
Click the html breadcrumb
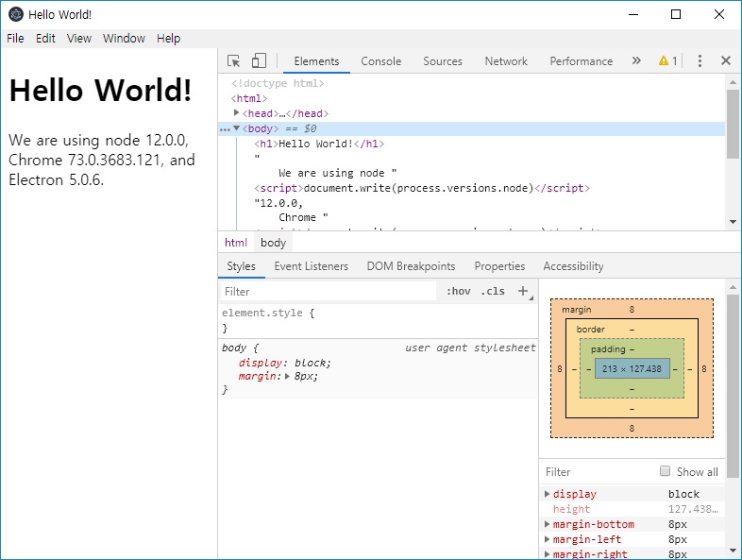click(x=236, y=243)
